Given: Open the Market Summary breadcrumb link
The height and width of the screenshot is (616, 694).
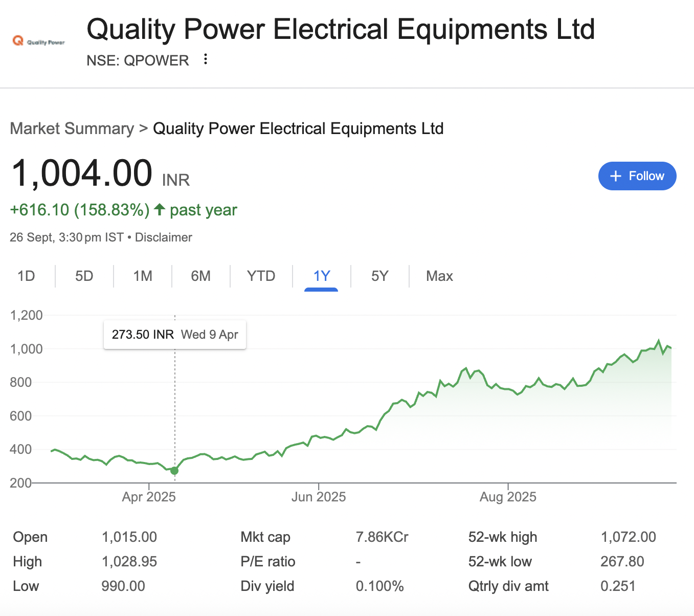Looking at the screenshot, I should (x=72, y=128).
